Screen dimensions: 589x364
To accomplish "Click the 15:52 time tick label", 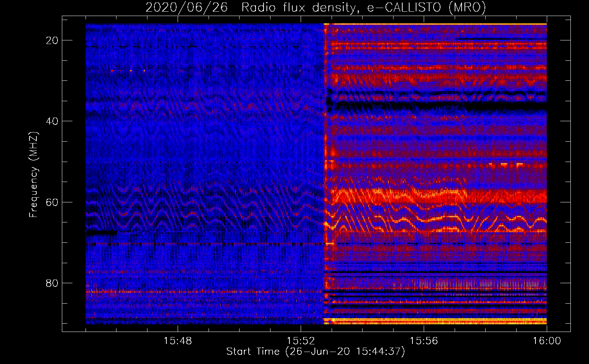I will [301, 341].
